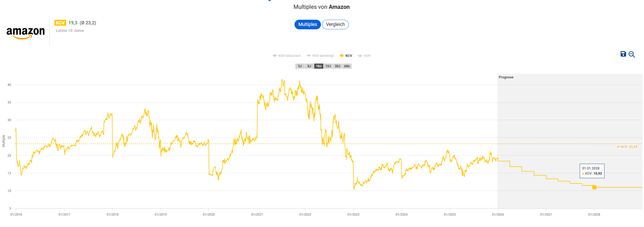Click the 01/2023 x-axis label
The height and width of the screenshot is (227, 644).
(353, 215)
